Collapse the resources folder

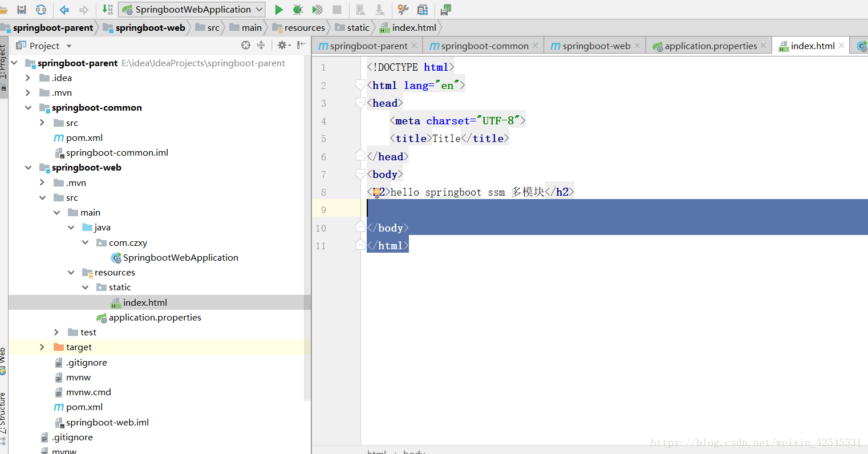pos(71,272)
